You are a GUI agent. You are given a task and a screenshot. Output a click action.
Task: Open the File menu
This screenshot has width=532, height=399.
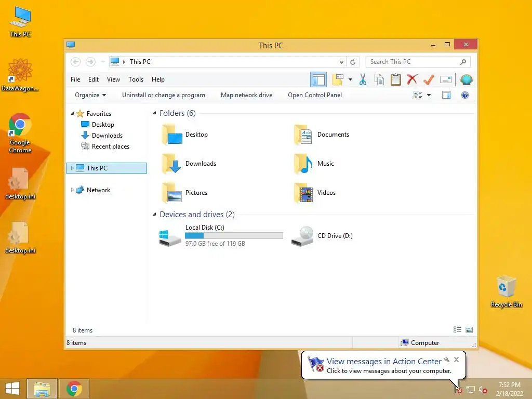pyautogui.click(x=75, y=79)
